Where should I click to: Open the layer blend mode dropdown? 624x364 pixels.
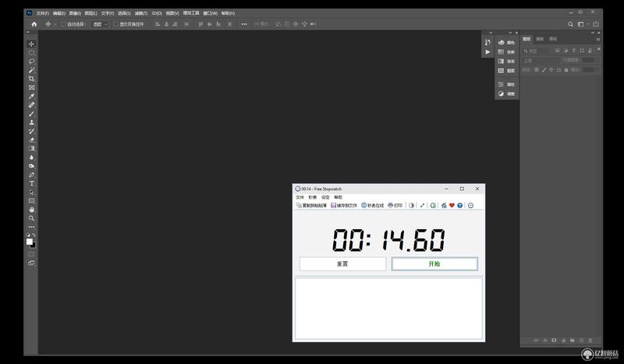click(541, 61)
